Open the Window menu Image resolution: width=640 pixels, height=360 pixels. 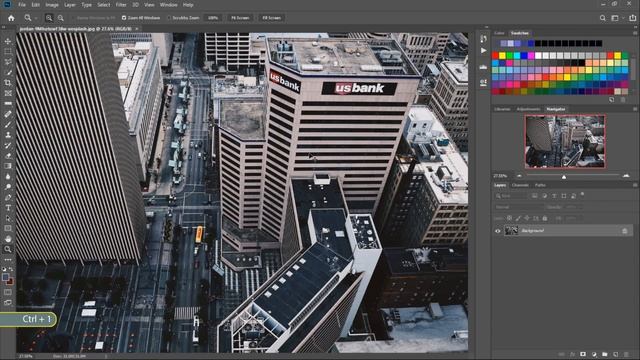[169, 5]
